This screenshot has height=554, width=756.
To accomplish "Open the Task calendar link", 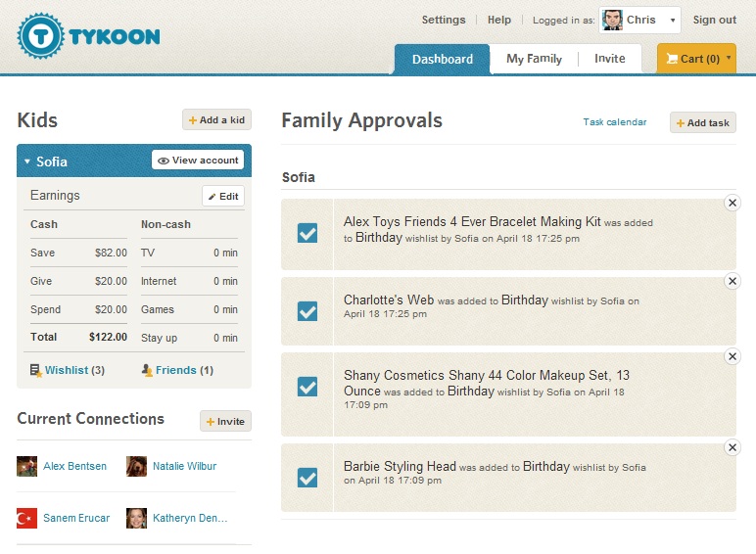I will pyautogui.click(x=615, y=122).
